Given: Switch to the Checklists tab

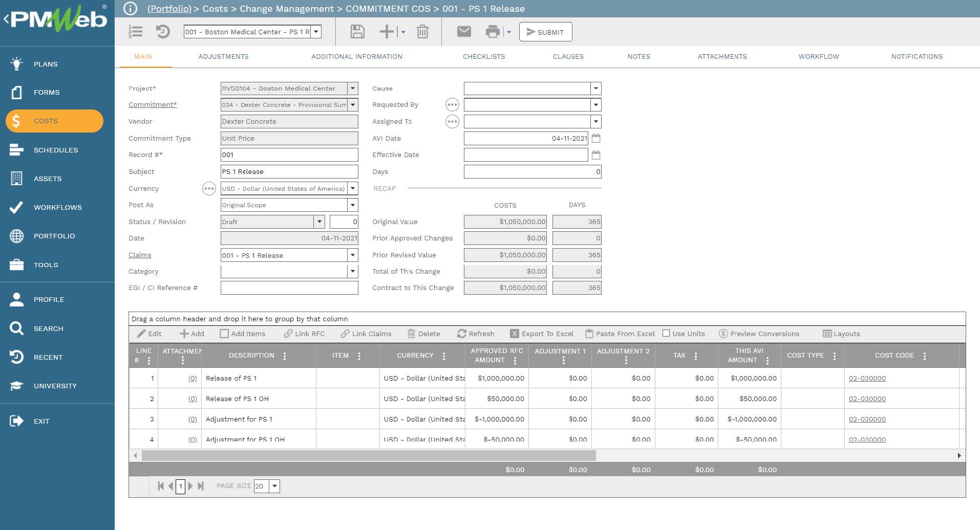Looking at the screenshot, I should coord(484,57).
